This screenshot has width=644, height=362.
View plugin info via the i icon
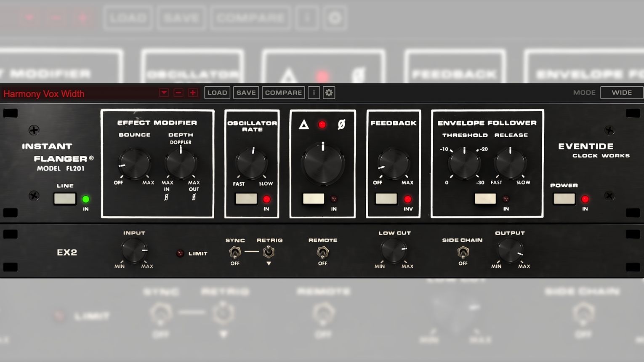[x=314, y=92]
